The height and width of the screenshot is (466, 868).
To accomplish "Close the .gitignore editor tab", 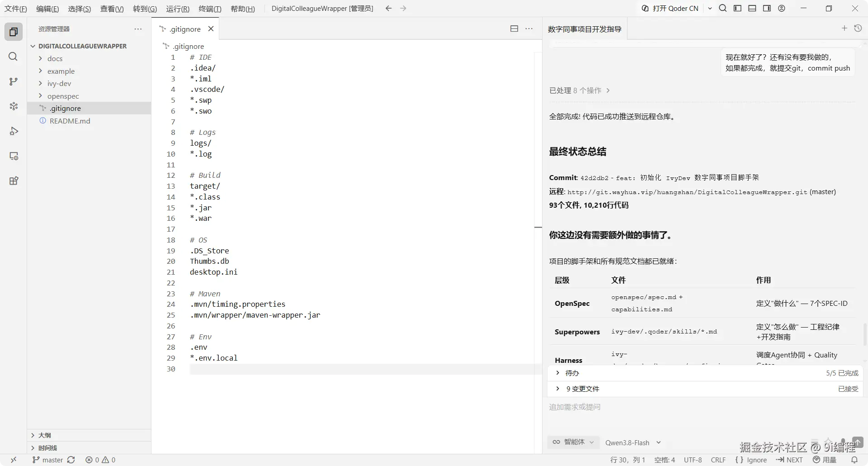I will tap(211, 29).
